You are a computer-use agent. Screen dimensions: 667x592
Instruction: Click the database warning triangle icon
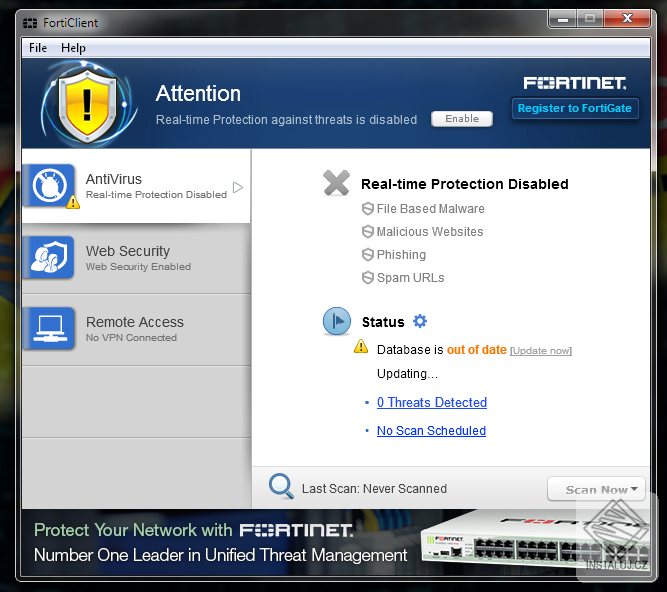click(x=361, y=347)
